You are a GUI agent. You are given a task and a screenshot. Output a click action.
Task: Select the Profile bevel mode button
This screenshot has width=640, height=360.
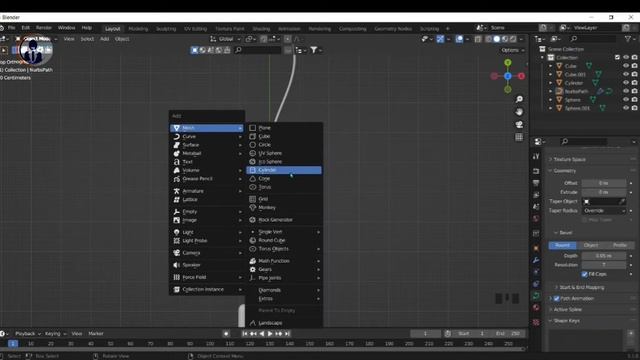(x=620, y=245)
